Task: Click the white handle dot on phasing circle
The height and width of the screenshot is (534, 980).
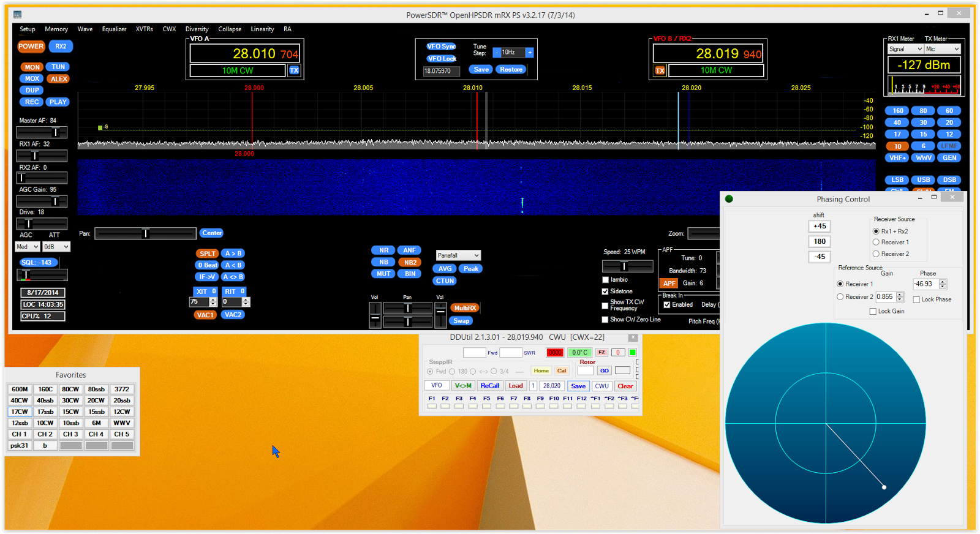Action: (x=884, y=487)
